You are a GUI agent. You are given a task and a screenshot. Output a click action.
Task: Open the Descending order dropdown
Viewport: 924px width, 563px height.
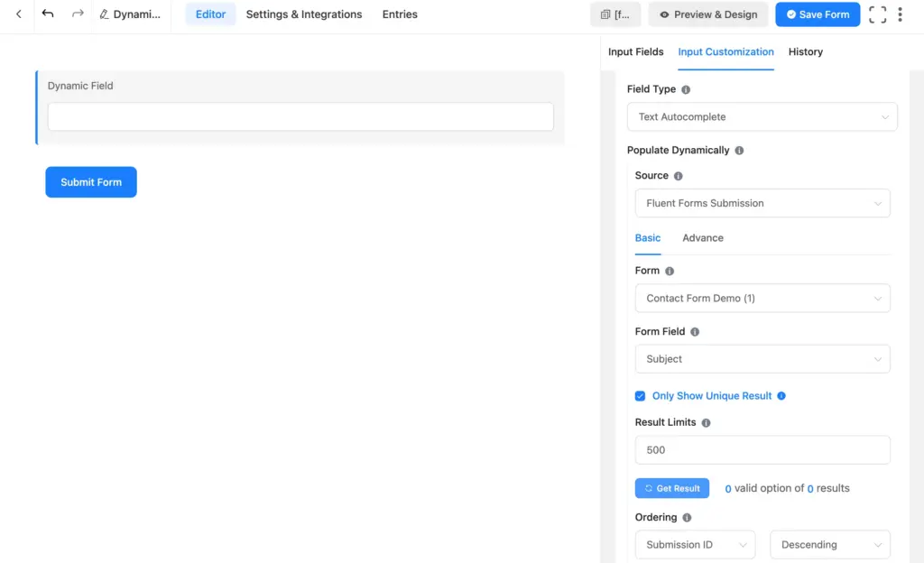(830, 545)
